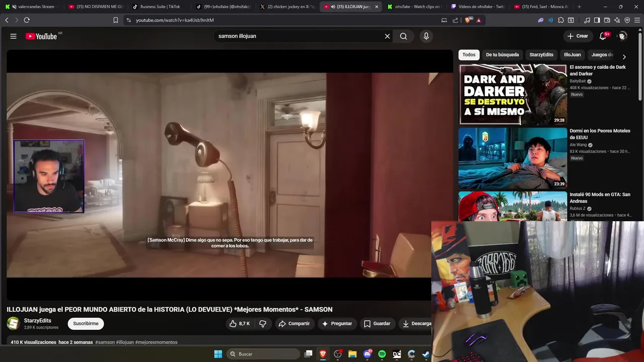Open Steam from the taskbar

[x=426, y=354]
